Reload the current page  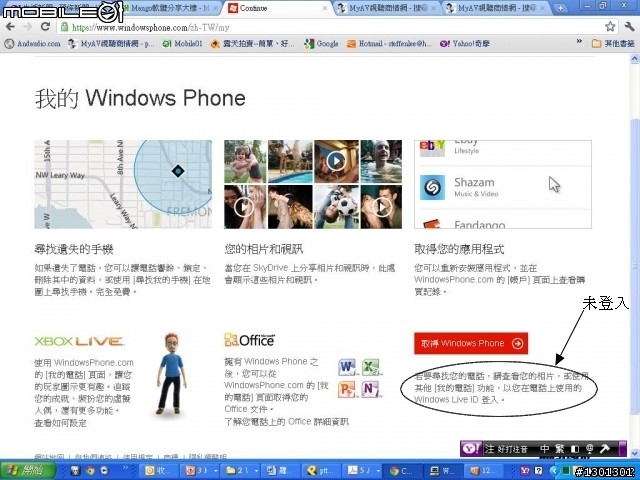coord(45,27)
